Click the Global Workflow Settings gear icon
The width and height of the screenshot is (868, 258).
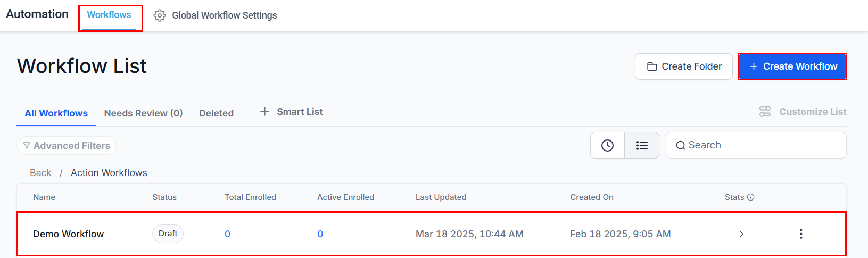coord(160,15)
